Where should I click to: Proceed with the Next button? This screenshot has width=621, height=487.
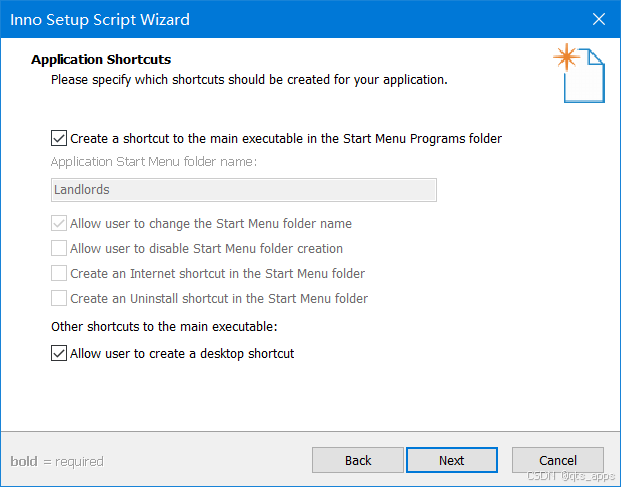pyautogui.click(x=451, y=460)
